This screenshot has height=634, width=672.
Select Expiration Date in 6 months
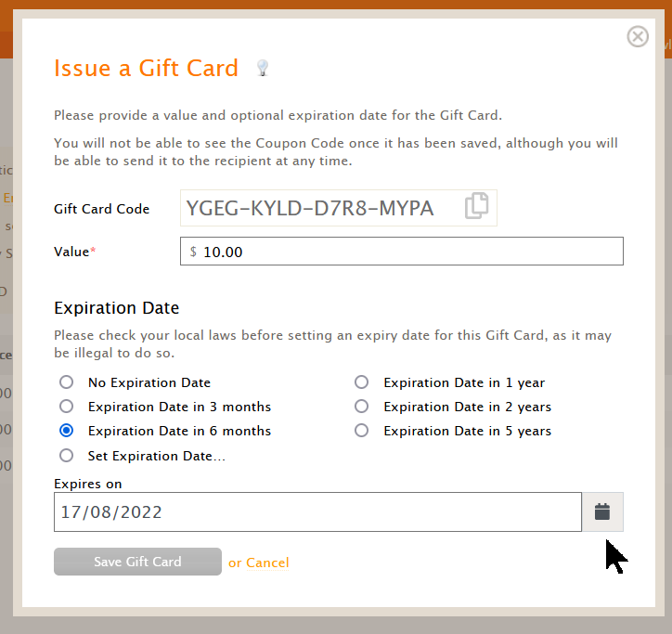pyautogui.click(x=67, y=430)
